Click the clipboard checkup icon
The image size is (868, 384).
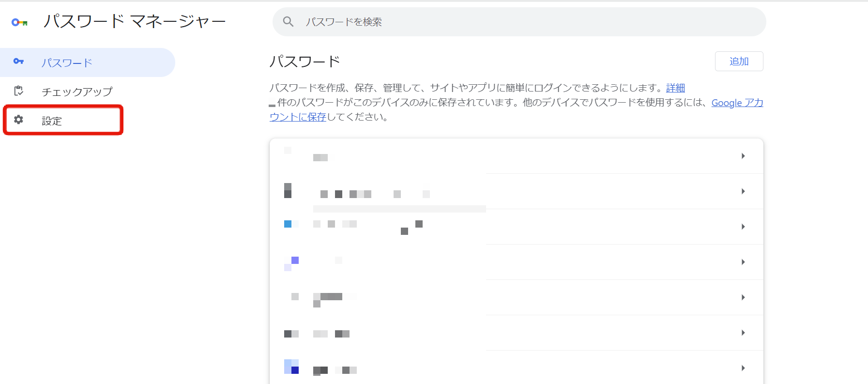[18, 91]
